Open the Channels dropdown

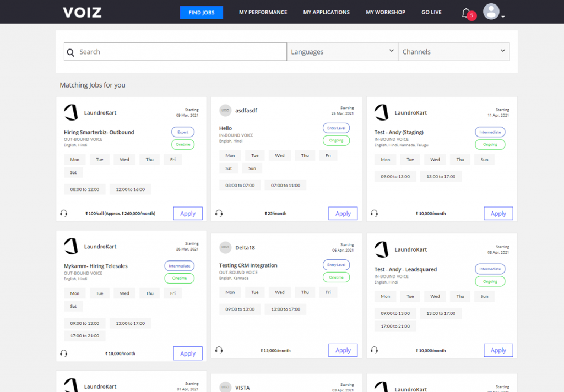pos(454,51)
